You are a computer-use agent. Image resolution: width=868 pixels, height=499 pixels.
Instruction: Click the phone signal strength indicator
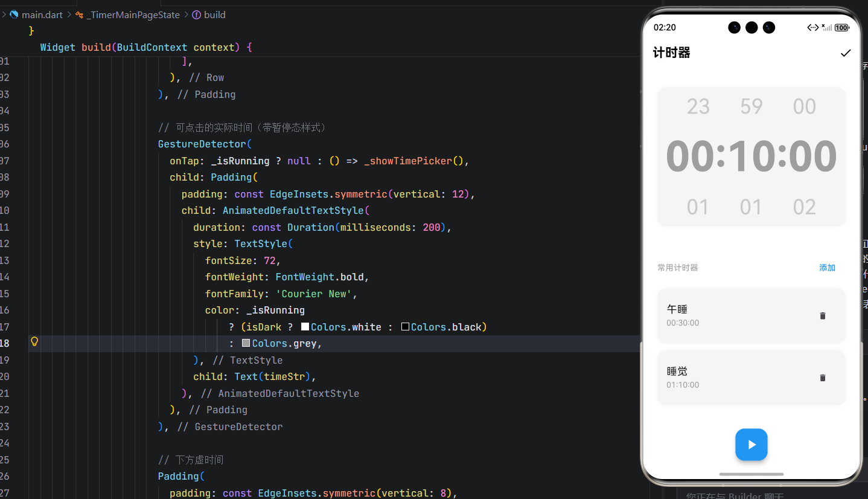click(x=828, y=28)
